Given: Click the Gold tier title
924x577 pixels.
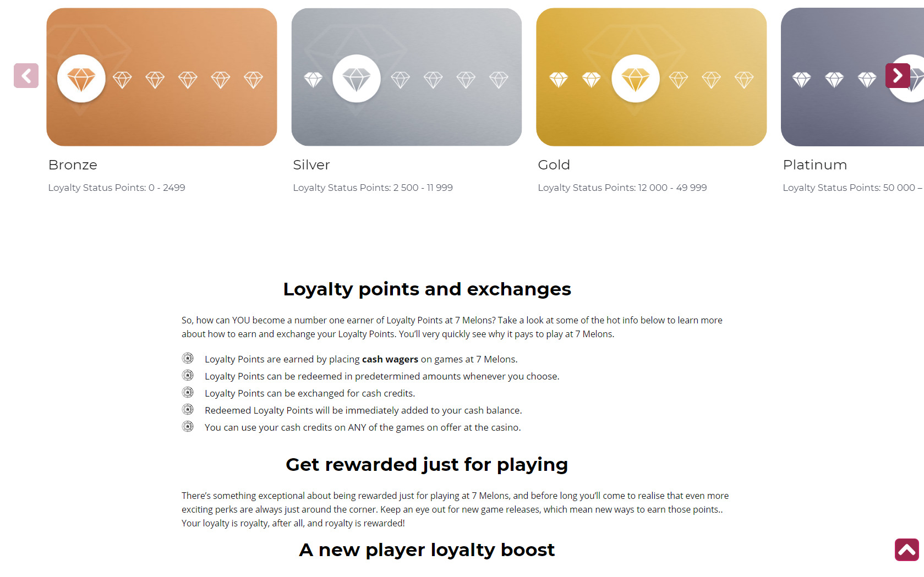Looking at the screenshot, I should pyautogui.click(x=554, y=165).
